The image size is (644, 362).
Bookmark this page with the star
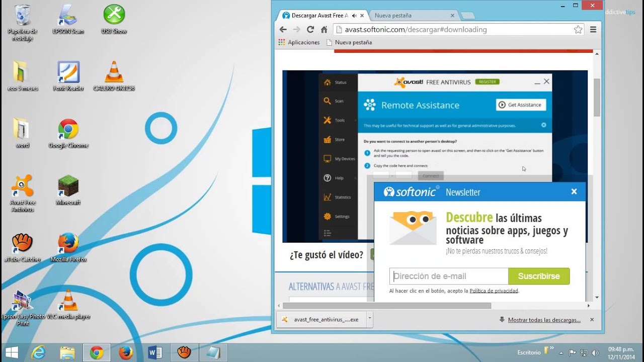point(578,30)
